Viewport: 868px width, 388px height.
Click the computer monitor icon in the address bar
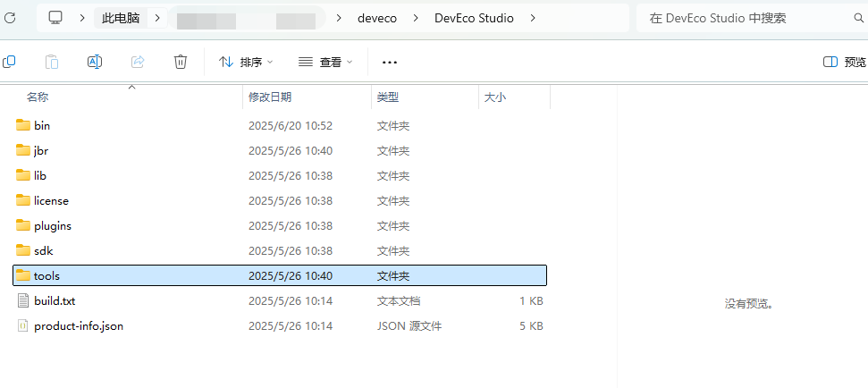click(55, 18)
